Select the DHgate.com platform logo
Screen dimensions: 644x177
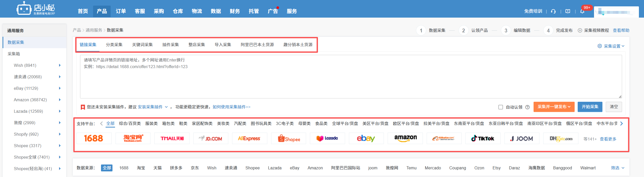point(561,138)
